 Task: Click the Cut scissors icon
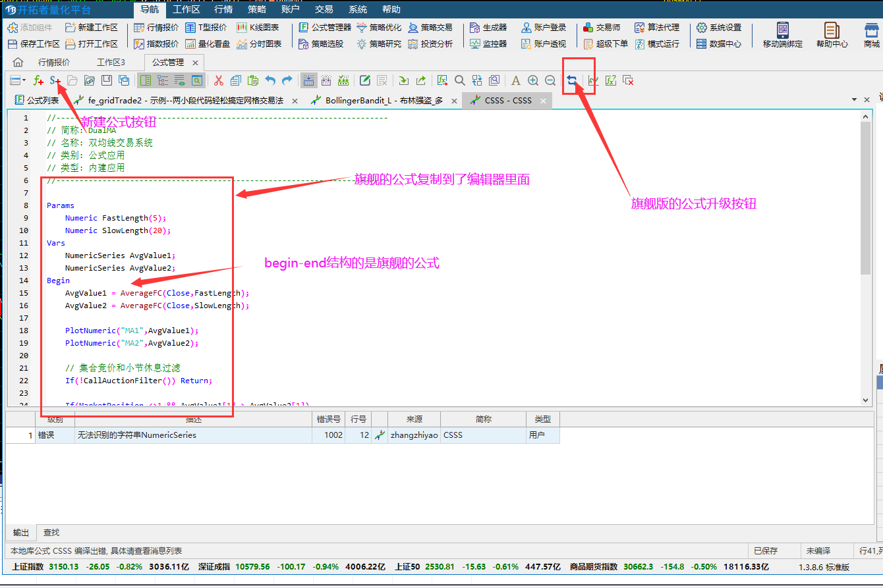coord(219,80)
